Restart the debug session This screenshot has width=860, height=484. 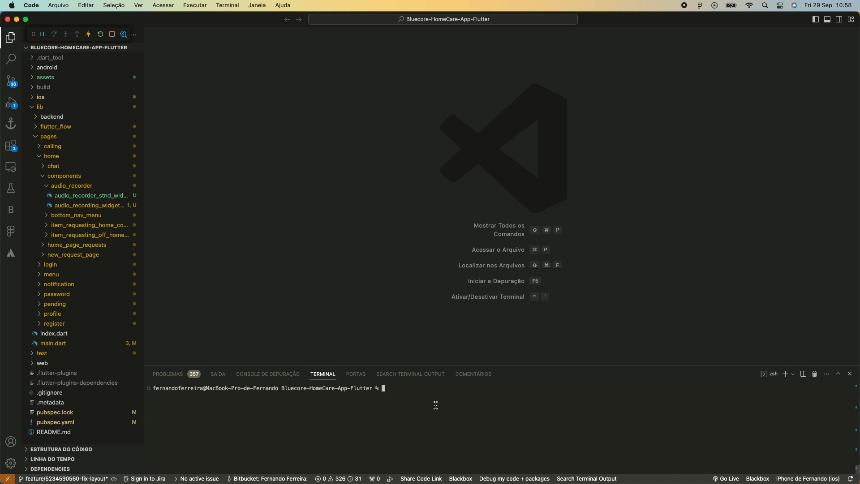tap(100, 34)
